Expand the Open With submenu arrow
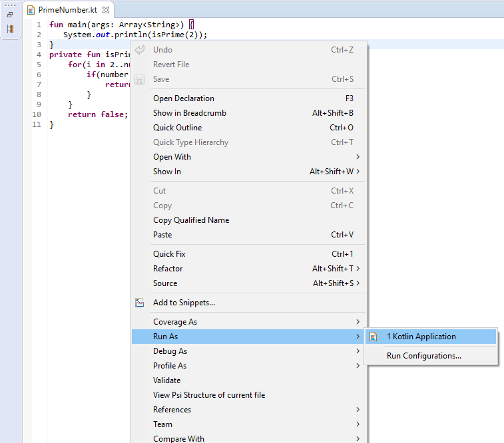 358,157
